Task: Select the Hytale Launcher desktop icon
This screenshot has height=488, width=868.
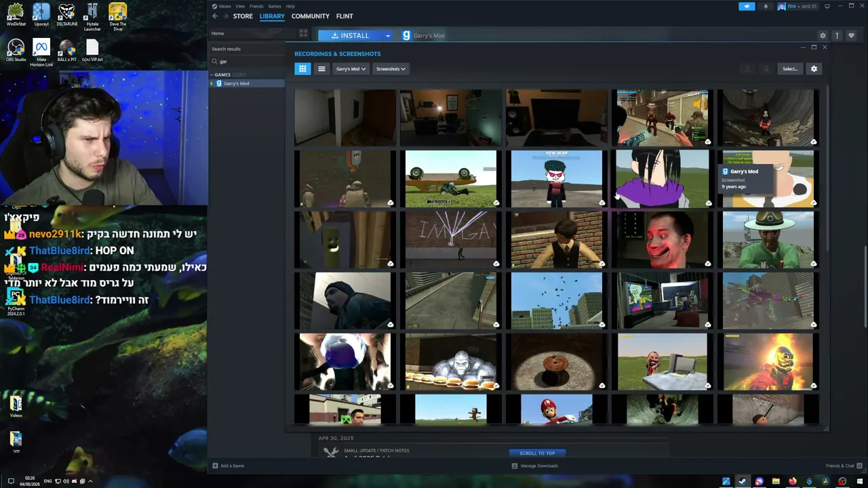Action: pos(92,18)
